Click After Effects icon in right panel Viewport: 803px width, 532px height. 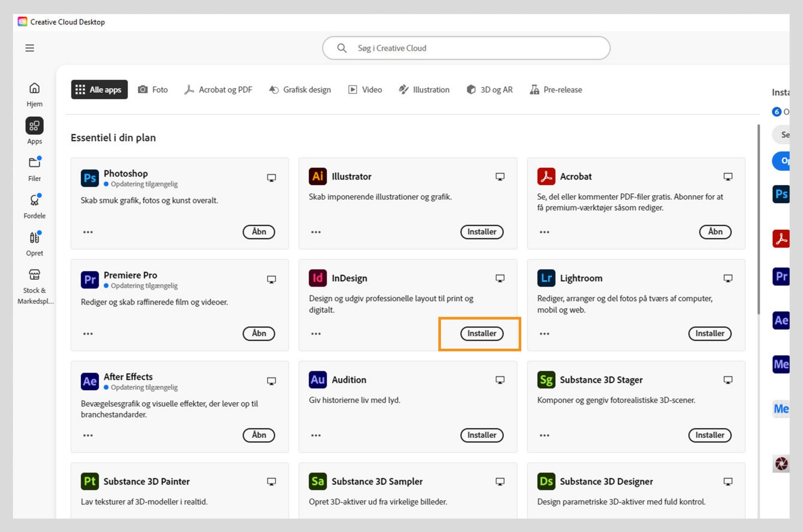pos(781,321)
